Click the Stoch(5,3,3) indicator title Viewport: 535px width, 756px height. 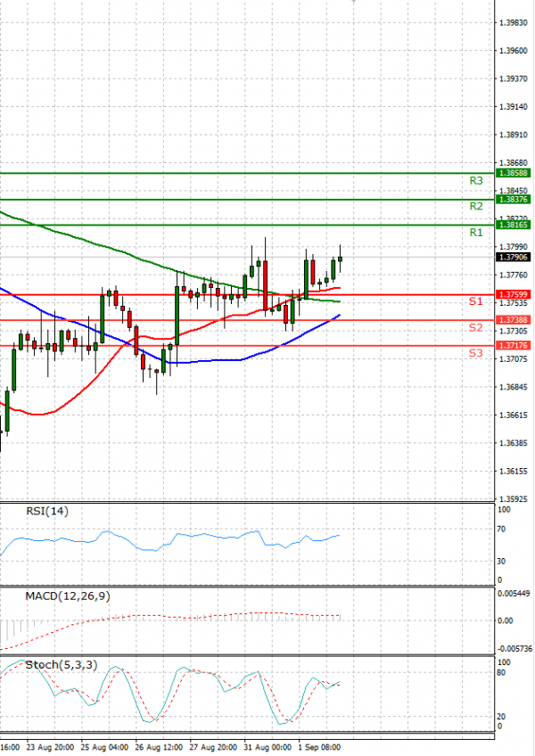pyautogui.click(x=62, y=665)
